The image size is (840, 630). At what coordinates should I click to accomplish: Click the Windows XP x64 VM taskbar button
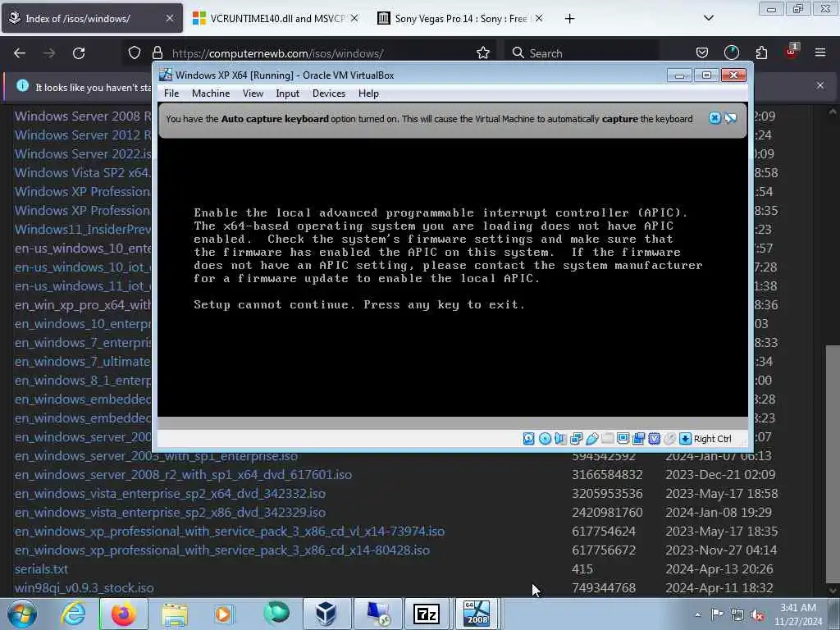click(477, 614)
